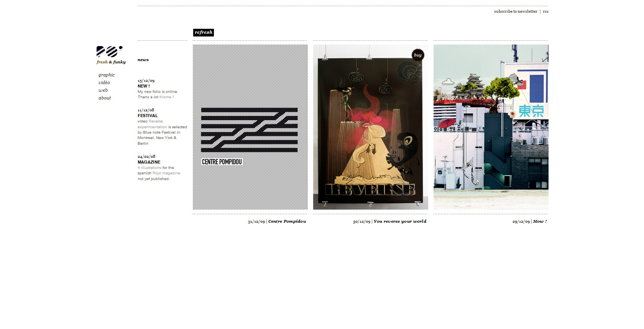Open the about page
This screenshot has width=644, height=329.
105,98
